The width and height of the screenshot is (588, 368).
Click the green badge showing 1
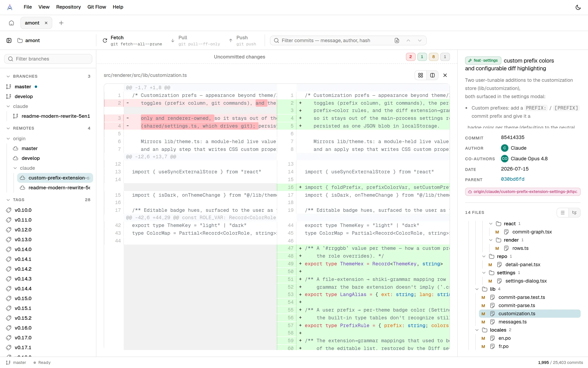pos(422,57)
